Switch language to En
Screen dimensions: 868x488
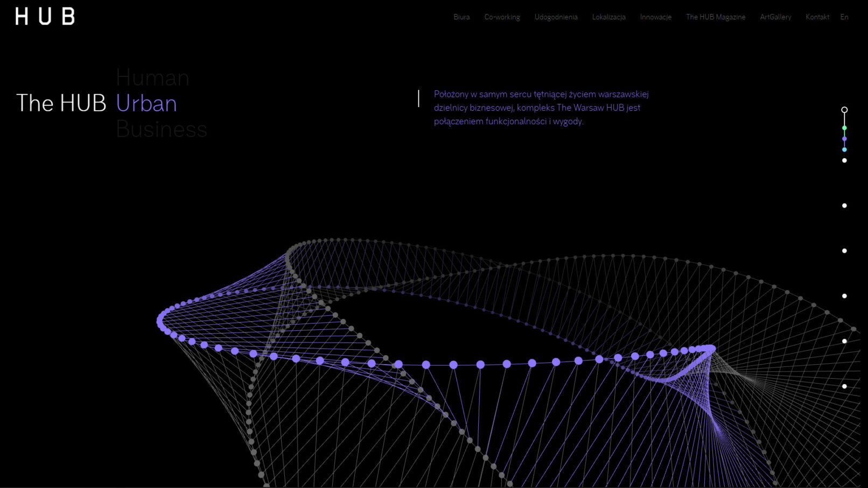click(844, 17)
